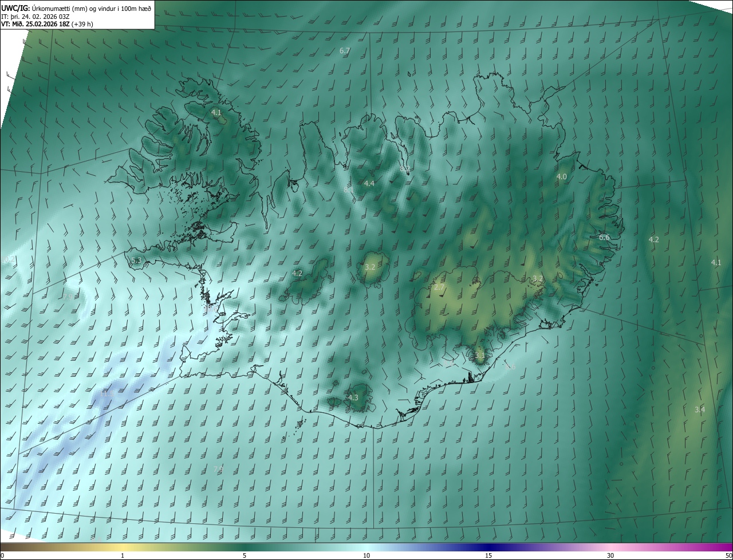Click the colour scale tick labelled 5
This screenshot has width=733, height=560.
click(x=245, y=555)
